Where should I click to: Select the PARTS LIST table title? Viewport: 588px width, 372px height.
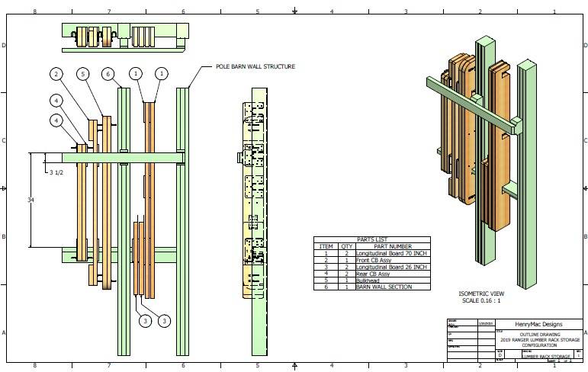pyautogui.click(x=372, y=239)
